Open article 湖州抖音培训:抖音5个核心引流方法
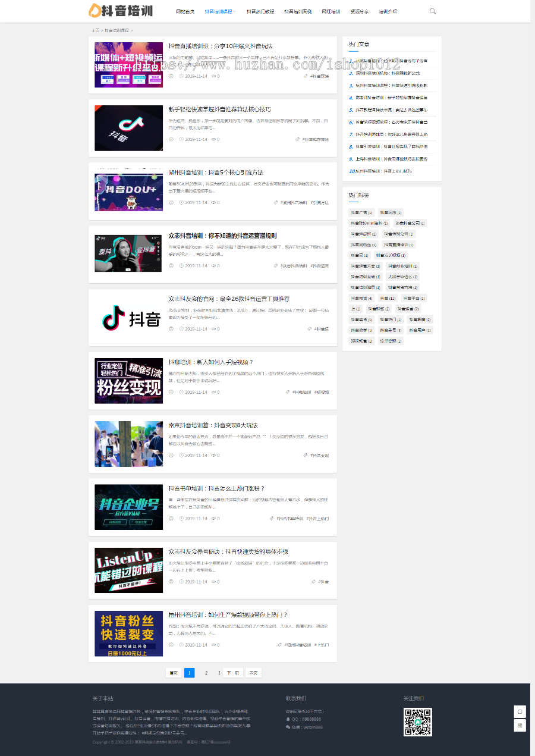 (x=216, y=172)
